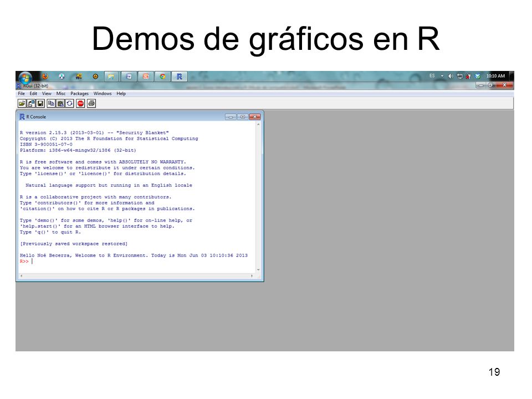Click the 'Platform: i386-w64-mingw32' line
The height and width of the screenshot is (399, 532).
[x=78, y=150]
